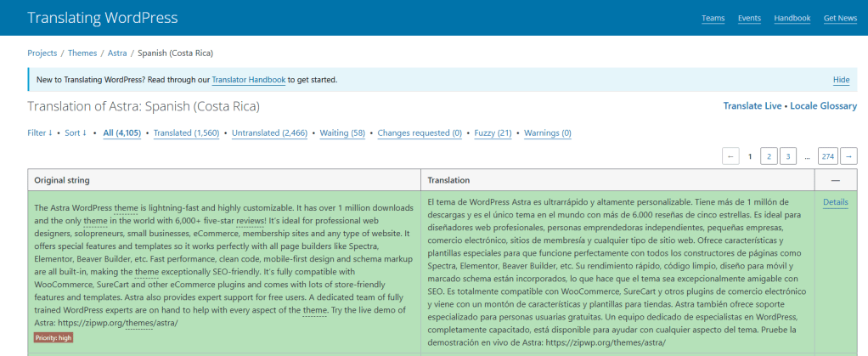Viewport: 868px width, 356px height.
Task: Expand the Sort options
Action: 76,133
